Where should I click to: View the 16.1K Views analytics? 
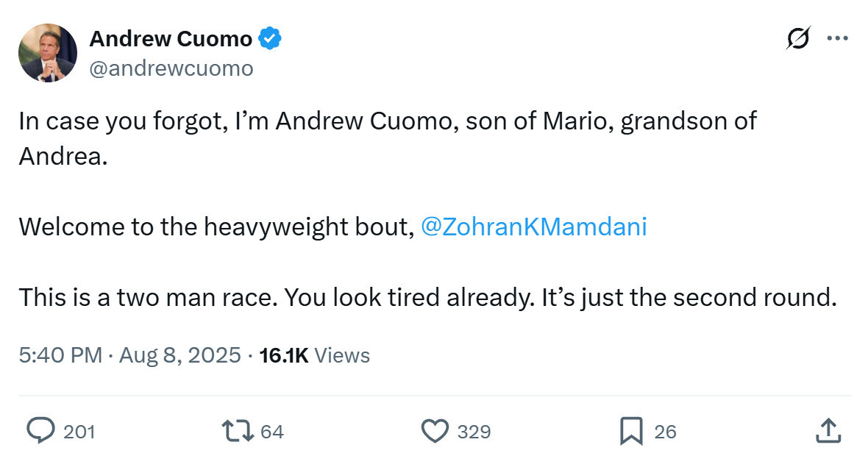tap(315, 355)
